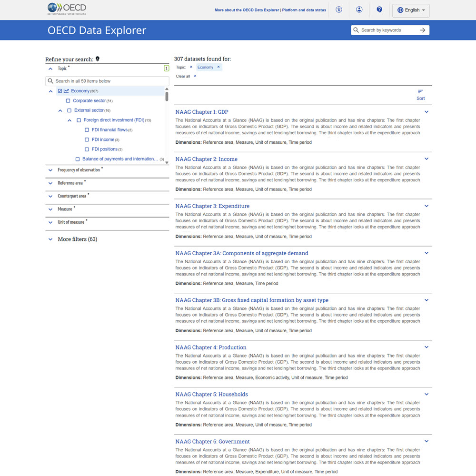The image size is (476, 476).
Task: Open NAAG Chapter 6: Government dataset
Action: 212,441
